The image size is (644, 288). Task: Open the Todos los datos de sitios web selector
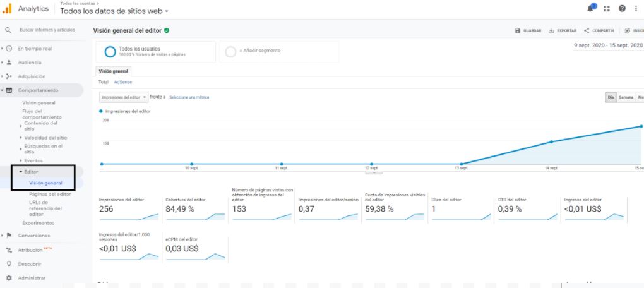point(114,11)
